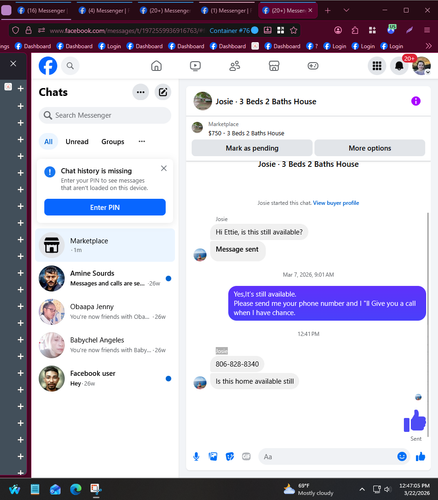Open the browser hamburger menu
438x500 pixels.
pyautogui.click(x=427, y=30)
